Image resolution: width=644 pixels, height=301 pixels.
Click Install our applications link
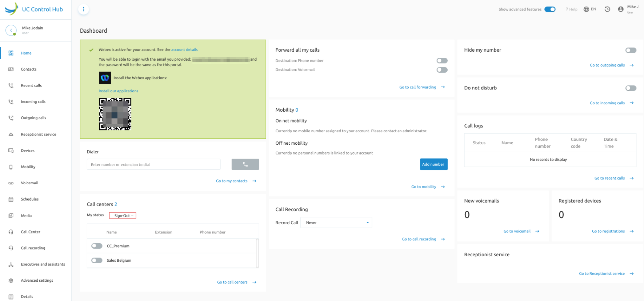[x=119, y=91]
